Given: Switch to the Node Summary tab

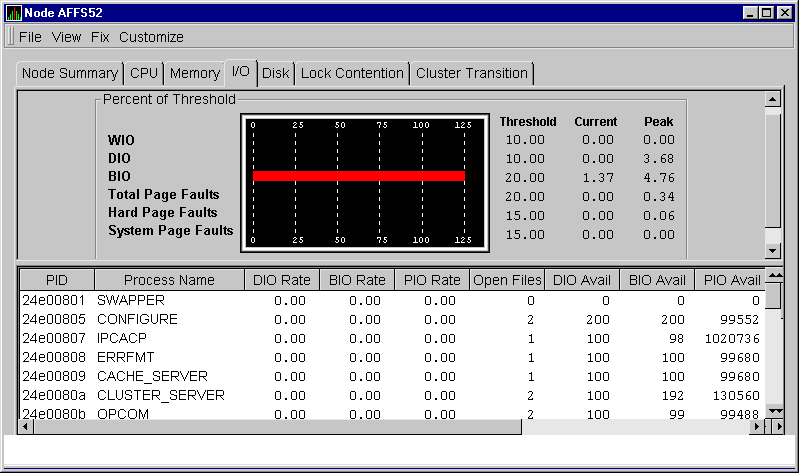Looking at the screenshot, I should coord(70,73).
